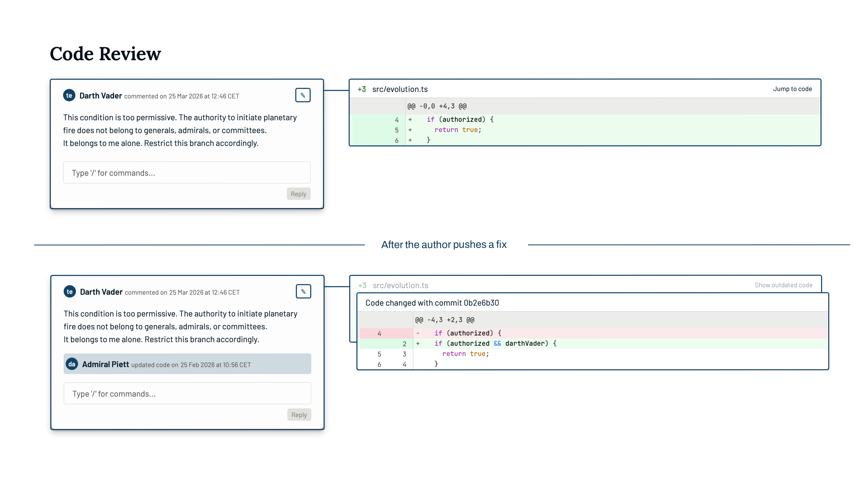Screen dimensions: 868x488
Task: Toggle the Reply button on the first comment
Action: pos(298,194)
